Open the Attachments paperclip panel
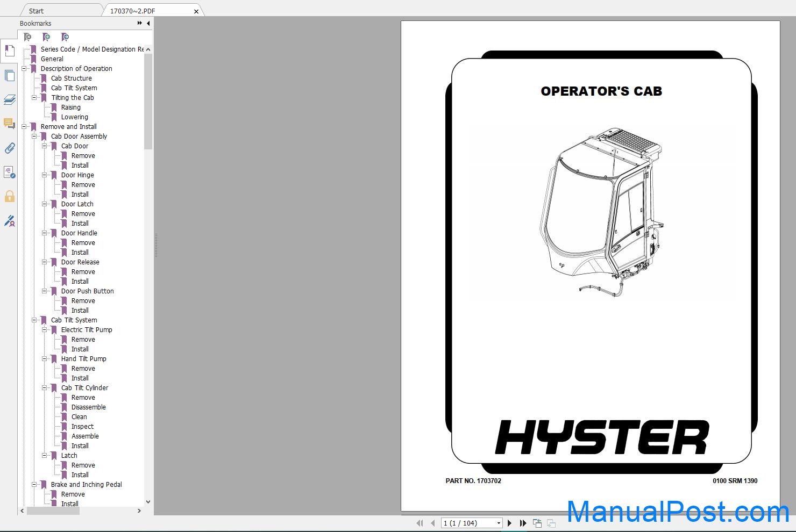The image size is (796, 532). (9, 148)
